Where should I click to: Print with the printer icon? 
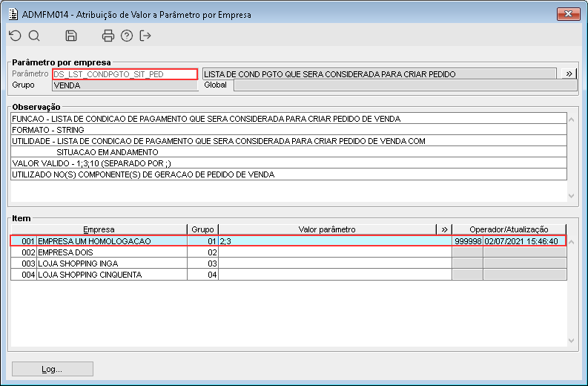(x=108, y=36)
